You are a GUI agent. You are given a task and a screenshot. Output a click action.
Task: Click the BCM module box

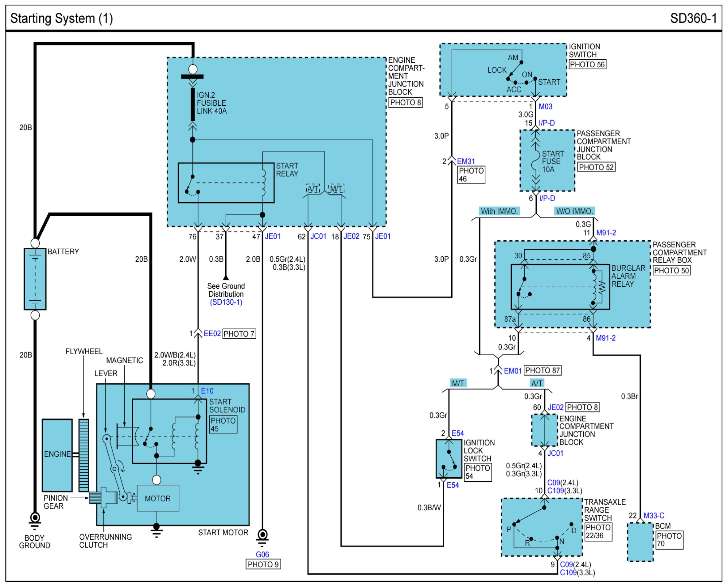click(x=640, y=543)
